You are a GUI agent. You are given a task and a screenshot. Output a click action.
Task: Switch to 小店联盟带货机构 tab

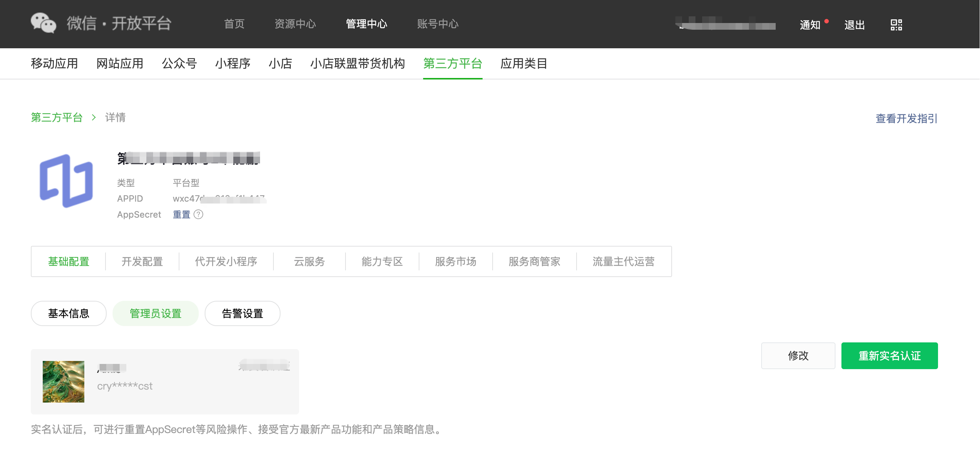pos(358,63)
